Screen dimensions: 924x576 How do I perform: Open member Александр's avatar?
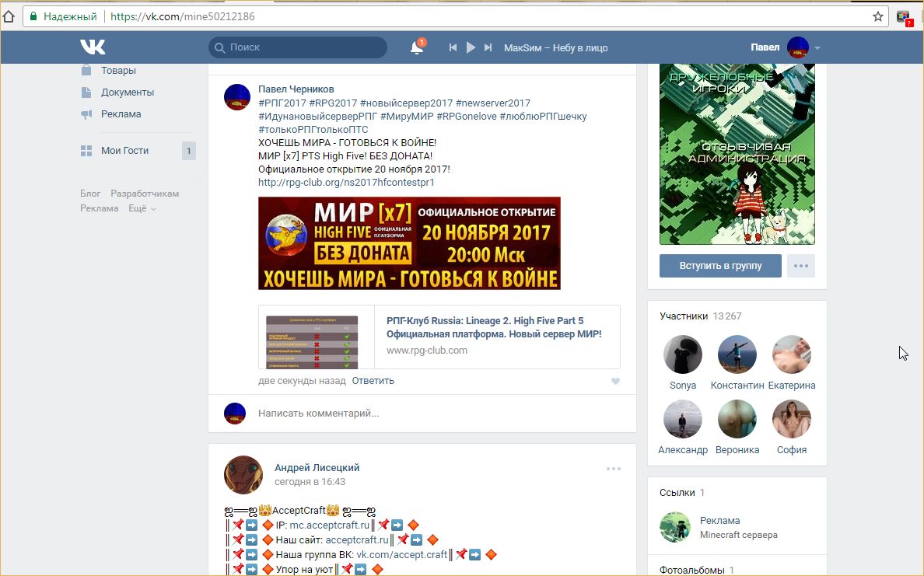coord(683,419)
